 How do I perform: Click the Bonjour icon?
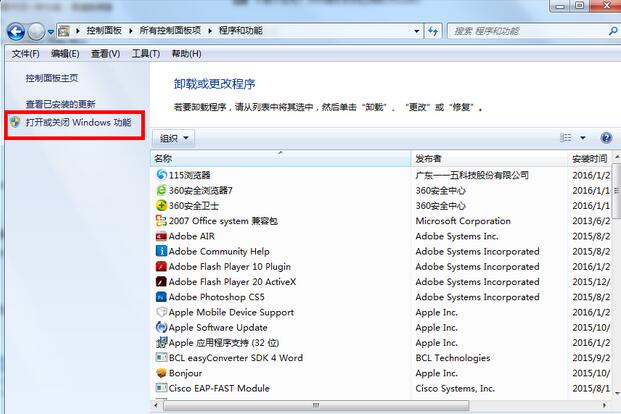pyautogui.click(x=161, y=373)
